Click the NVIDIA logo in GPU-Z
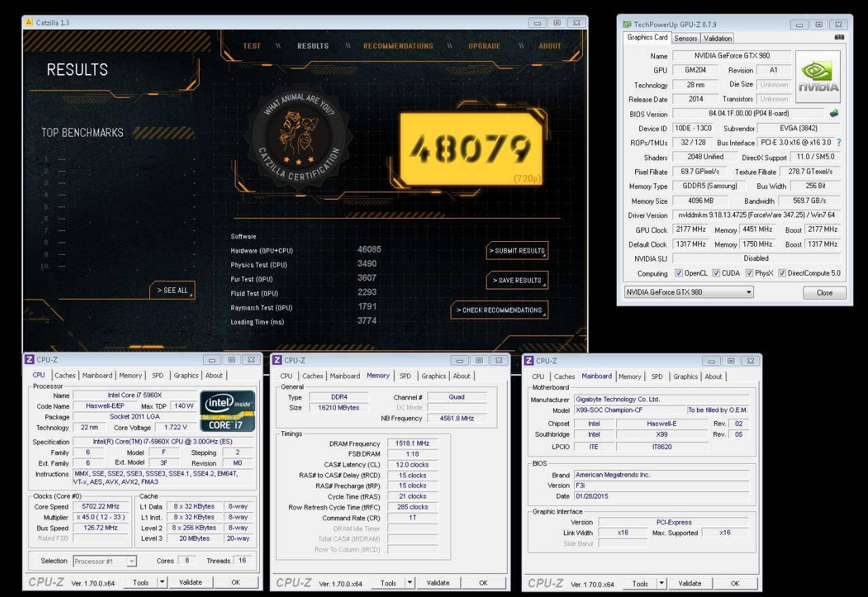868x597 pixels. pos(818,77)
